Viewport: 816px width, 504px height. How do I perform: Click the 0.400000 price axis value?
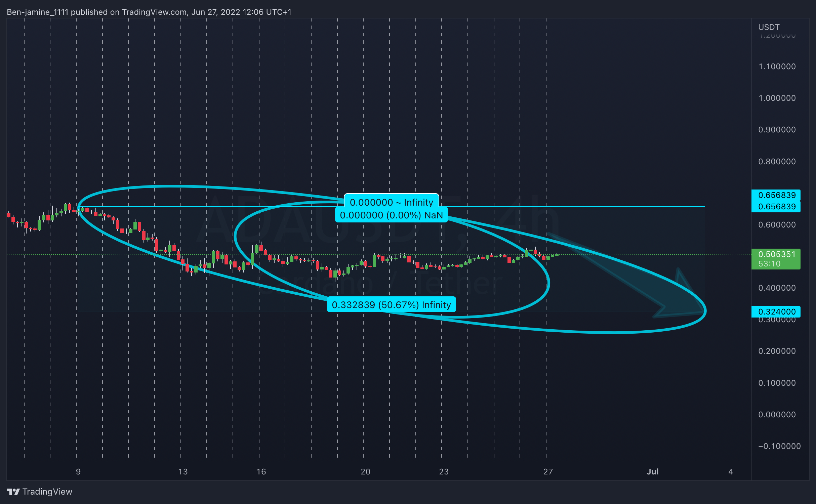point(777,288)
